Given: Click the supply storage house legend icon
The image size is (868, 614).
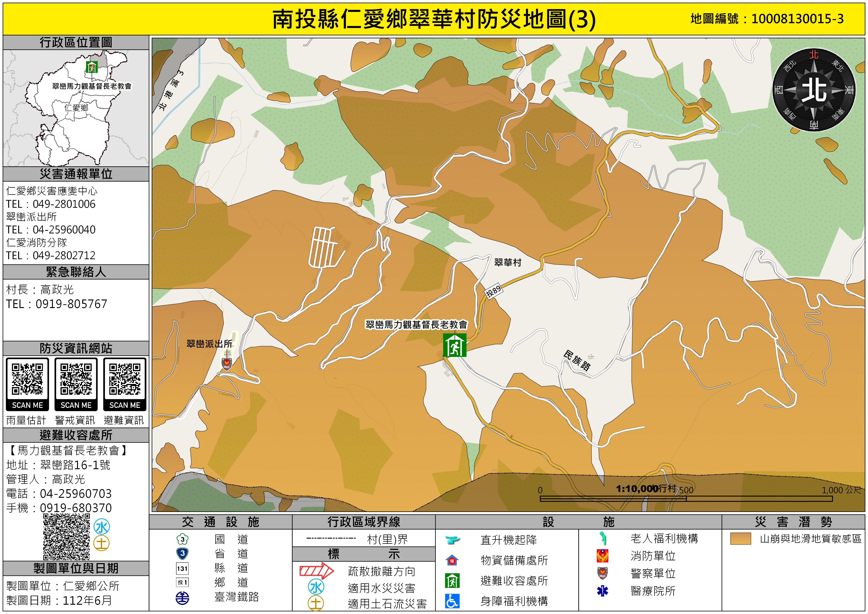Looking at the screenshot, I should tap(452, 560).
